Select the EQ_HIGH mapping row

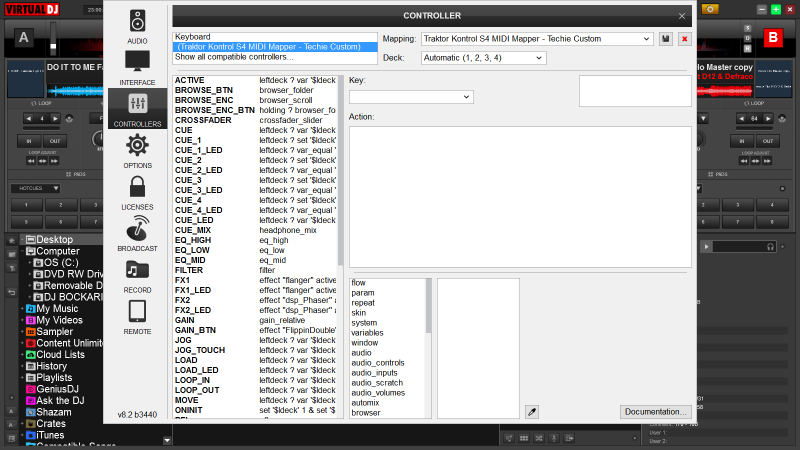pos(255,240)
